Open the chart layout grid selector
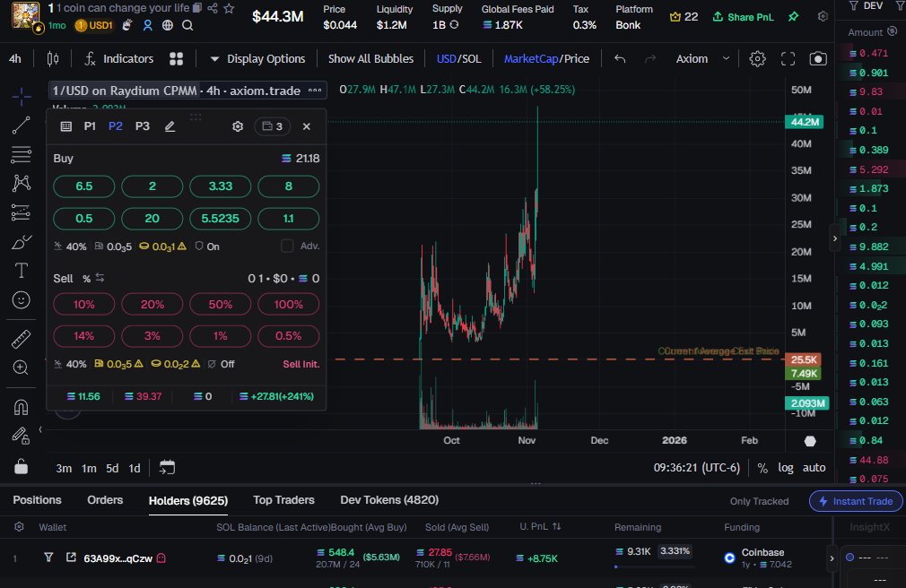The width and height of the screenshot is (906, 588). pyautogui.click(x=176, y=59)
